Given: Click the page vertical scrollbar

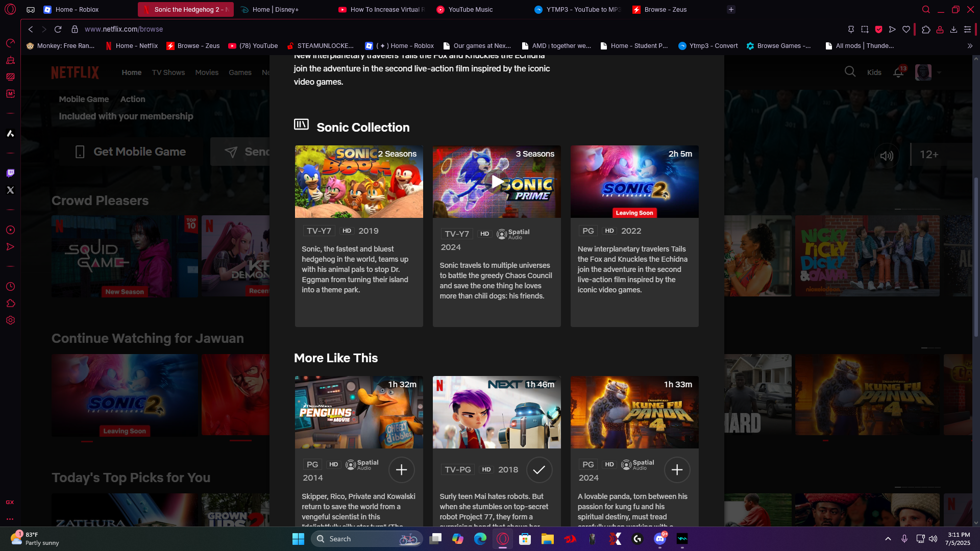Looking at the screenshot, I should click(x=976, y=255).
